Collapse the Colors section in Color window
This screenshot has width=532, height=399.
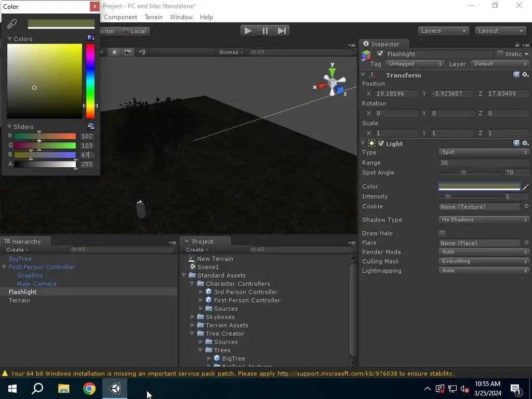[x=9, y=38]
